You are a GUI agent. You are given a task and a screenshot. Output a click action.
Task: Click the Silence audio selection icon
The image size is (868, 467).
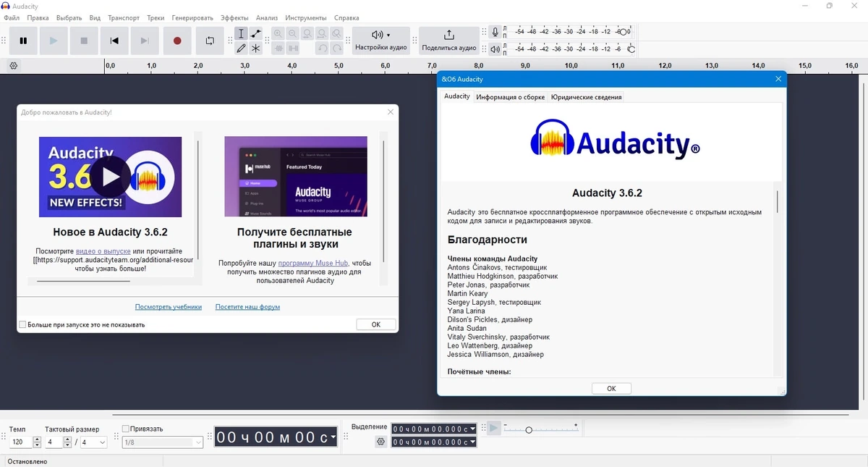coord(293,49)
